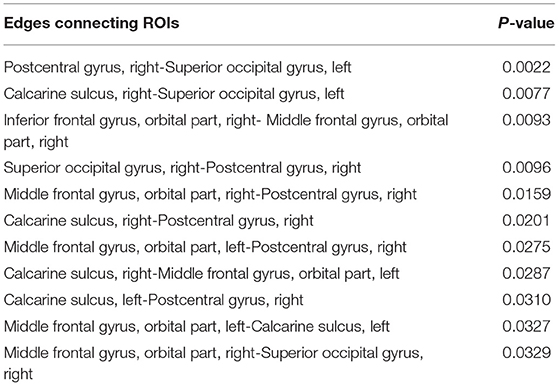The image size is (559, 386).
Task: Click the 'Edges connecting ROIs' column header
Action: tap(91, 24)
